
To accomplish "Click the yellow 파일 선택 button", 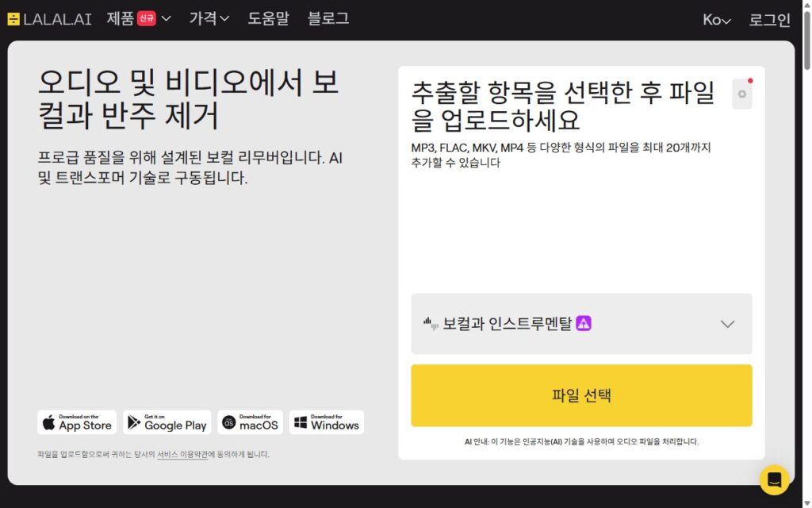I will click(581, 395).
